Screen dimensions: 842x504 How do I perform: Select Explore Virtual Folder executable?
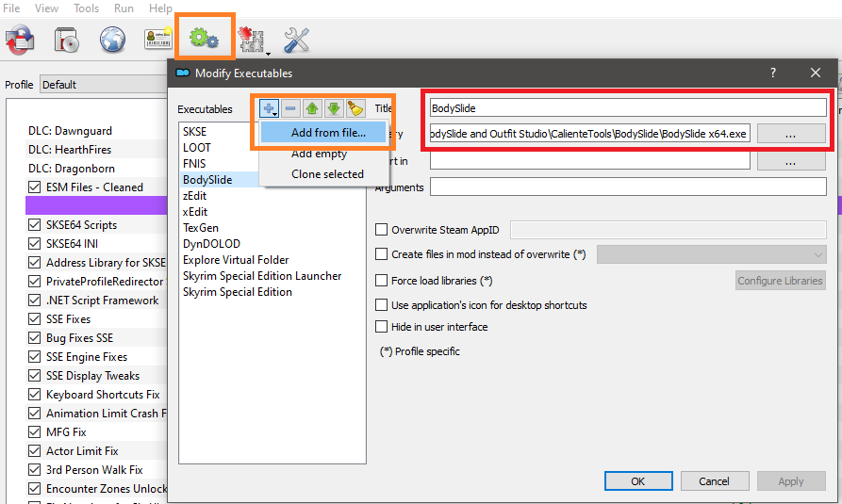point(236,260)
